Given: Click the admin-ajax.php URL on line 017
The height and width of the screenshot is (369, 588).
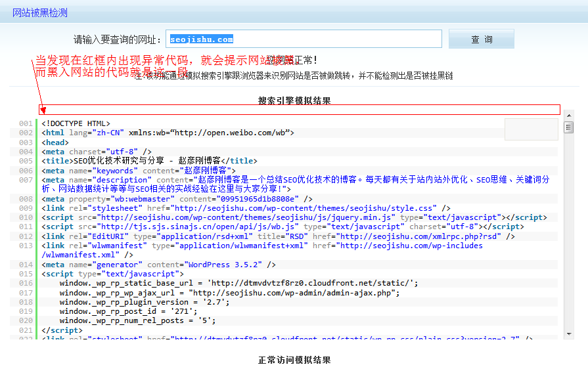Looking at the screenshot, I should (294, 293).
